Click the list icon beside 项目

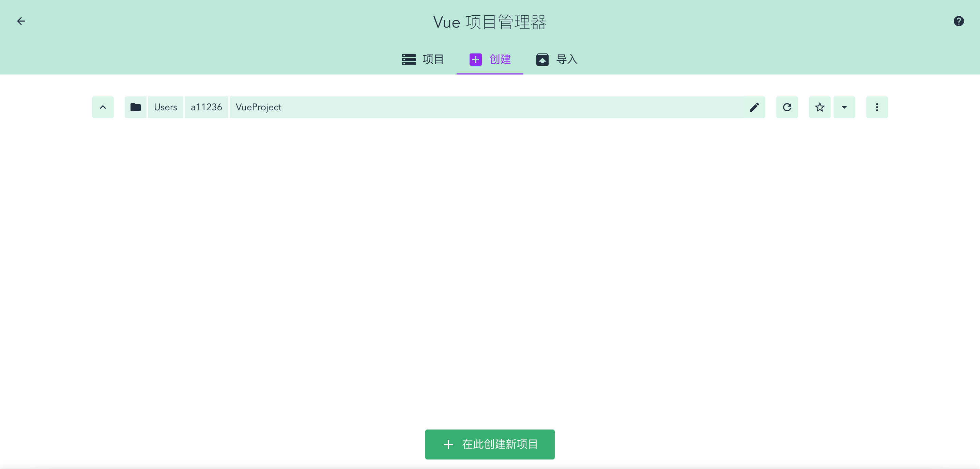click(x=409, y=59)
